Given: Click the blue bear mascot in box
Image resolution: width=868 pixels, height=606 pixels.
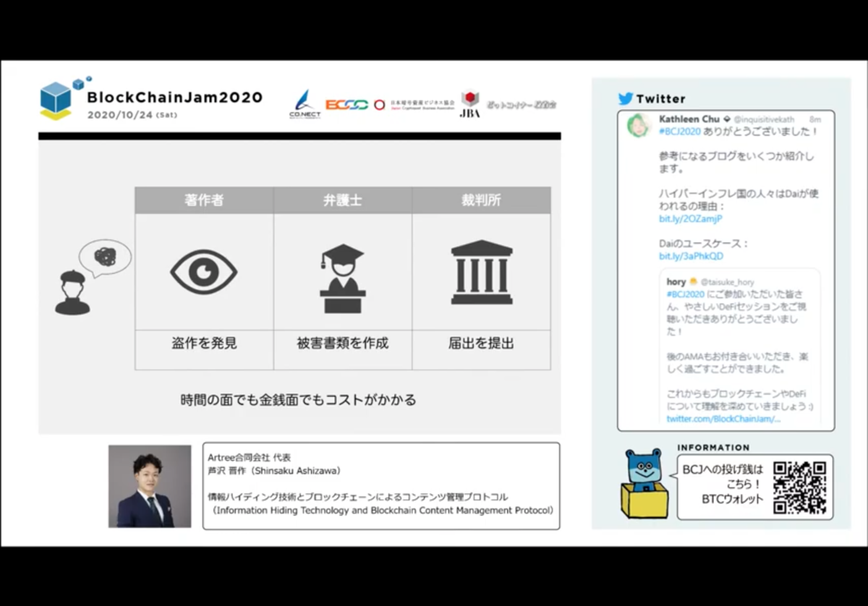Looking at the screenshot, I should click(x=643, y=483).
